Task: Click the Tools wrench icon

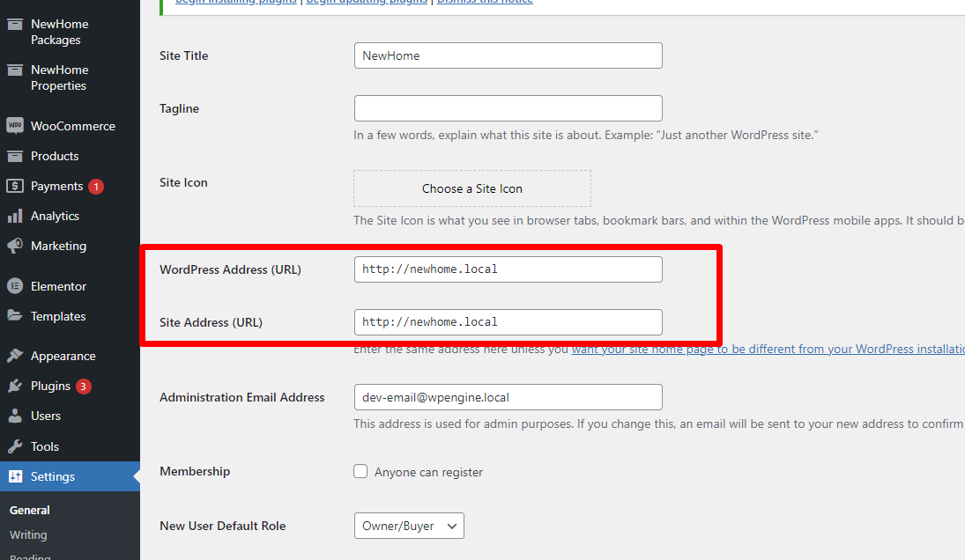Action: pos(15,446)
